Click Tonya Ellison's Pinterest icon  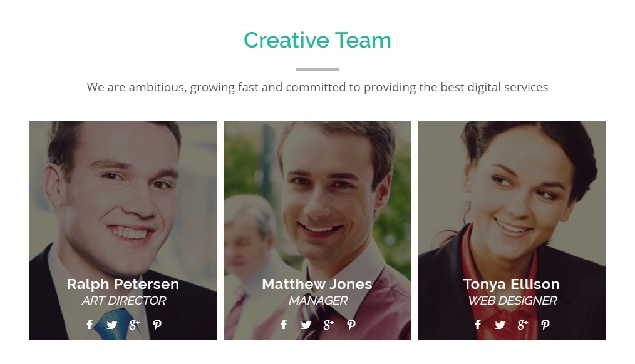click(545, 325)
